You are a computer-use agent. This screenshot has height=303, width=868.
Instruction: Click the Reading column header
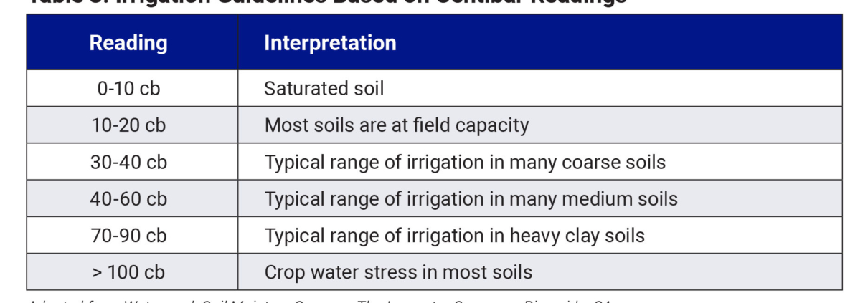128,43
